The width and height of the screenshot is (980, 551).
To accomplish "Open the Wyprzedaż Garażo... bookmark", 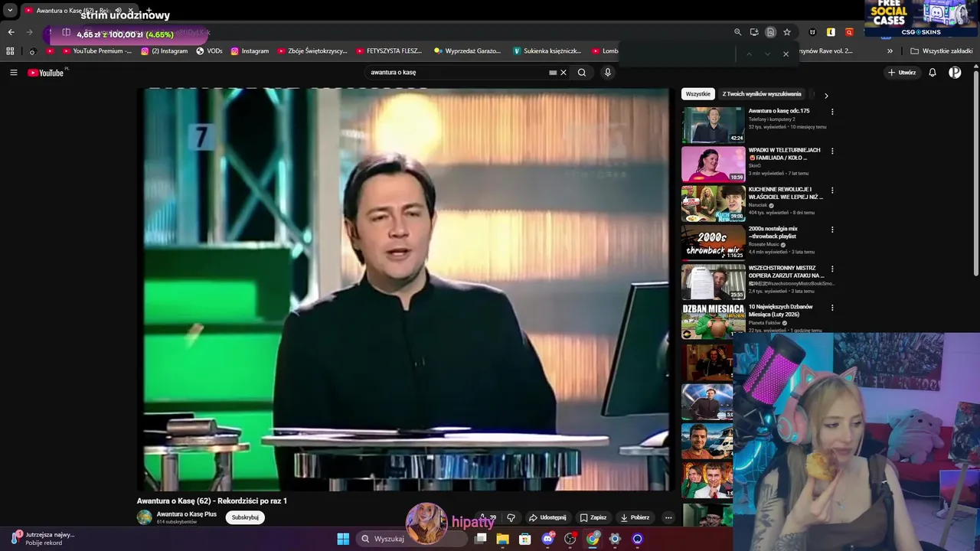I will tap(467, 51).
